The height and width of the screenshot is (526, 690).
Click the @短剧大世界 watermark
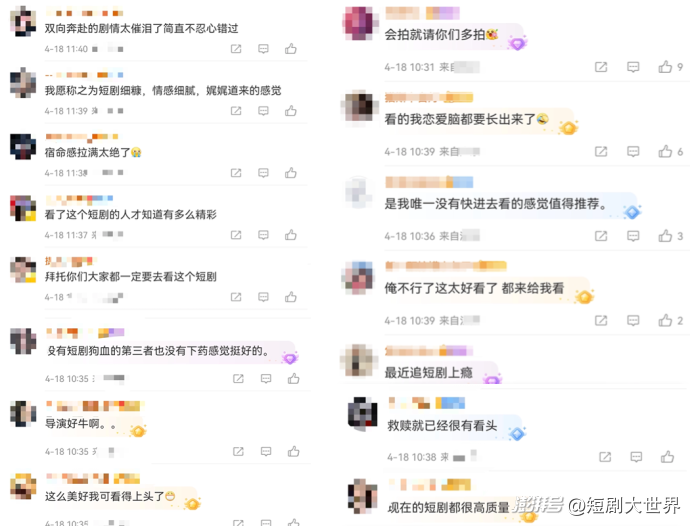click(x=624, y=505)
